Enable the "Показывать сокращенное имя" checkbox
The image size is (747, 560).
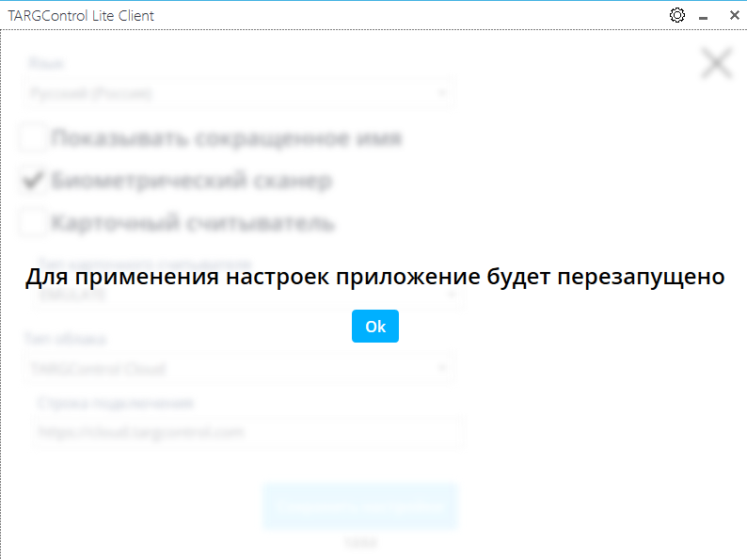34,138
